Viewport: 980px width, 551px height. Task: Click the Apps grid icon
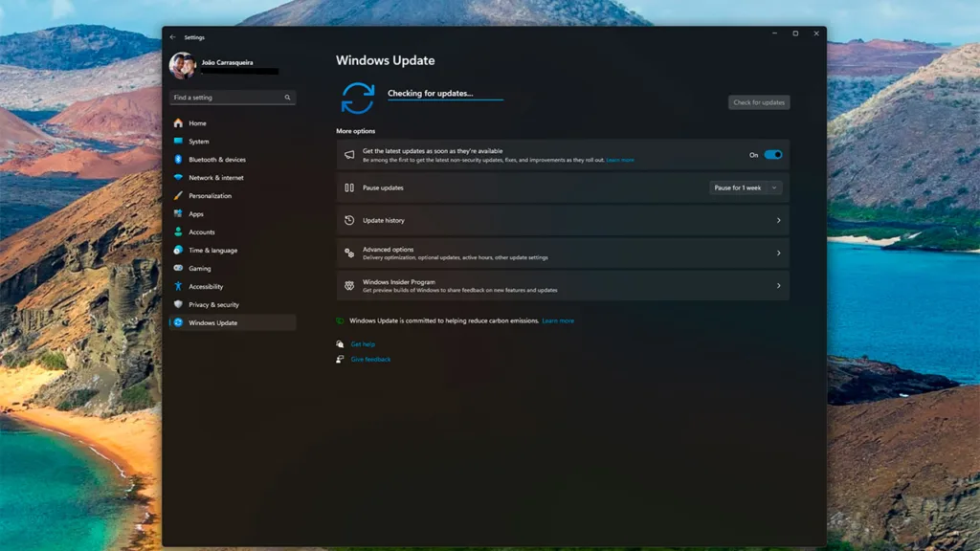coord(178,213)
